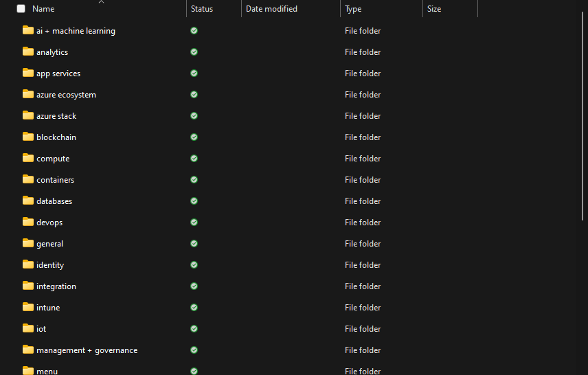Click the sync status icon for azure stack
The image size is (588, 375).
[x=194, y=115]
